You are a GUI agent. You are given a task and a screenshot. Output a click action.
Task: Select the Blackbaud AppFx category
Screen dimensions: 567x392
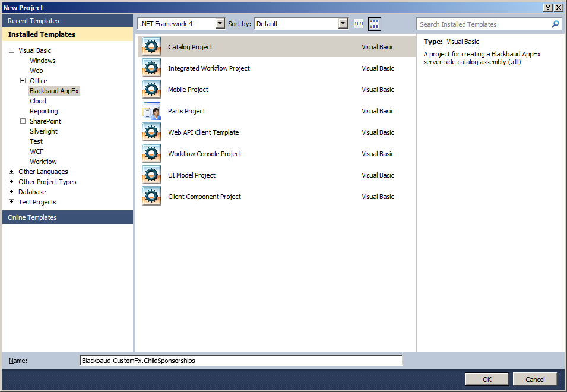click(x=54, y=91)
